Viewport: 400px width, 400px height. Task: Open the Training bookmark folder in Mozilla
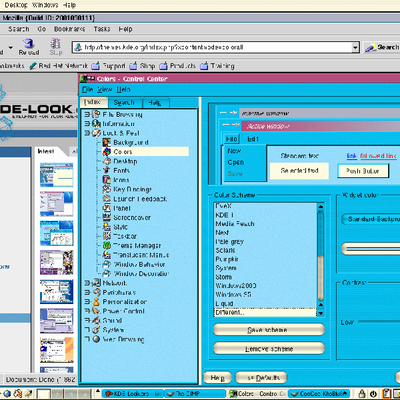coord(217,66)
